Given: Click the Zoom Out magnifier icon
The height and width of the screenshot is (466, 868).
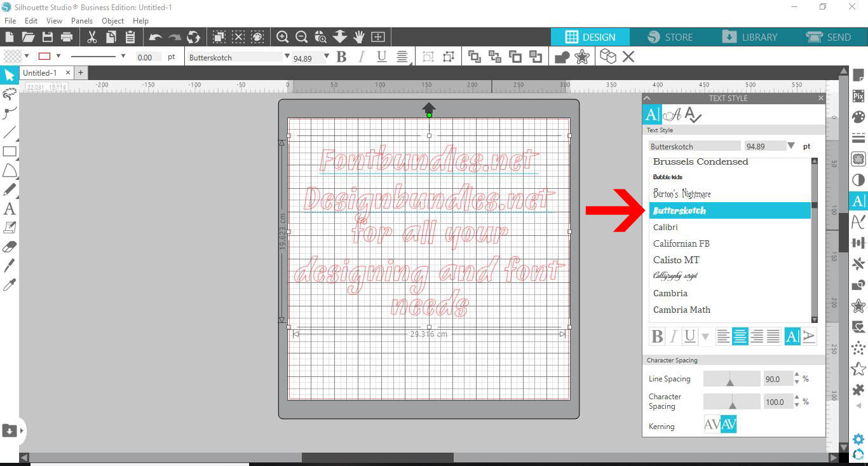Looking at the screenshot, I should (x=302, y=37).
